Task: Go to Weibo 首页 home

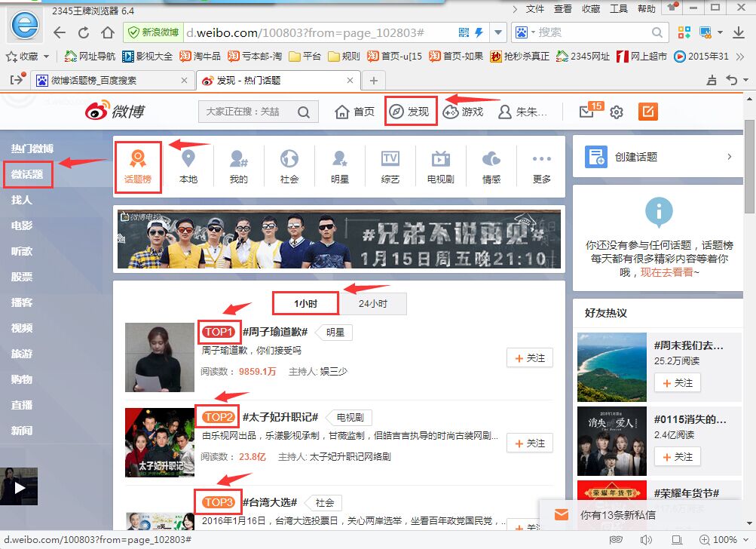Action: click(354, 112)
